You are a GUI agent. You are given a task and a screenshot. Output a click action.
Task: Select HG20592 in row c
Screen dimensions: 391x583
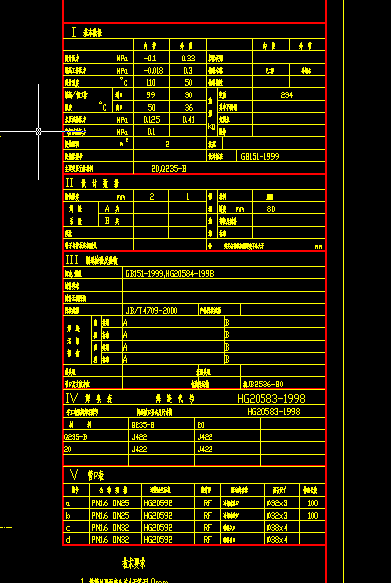coord(158,528)
